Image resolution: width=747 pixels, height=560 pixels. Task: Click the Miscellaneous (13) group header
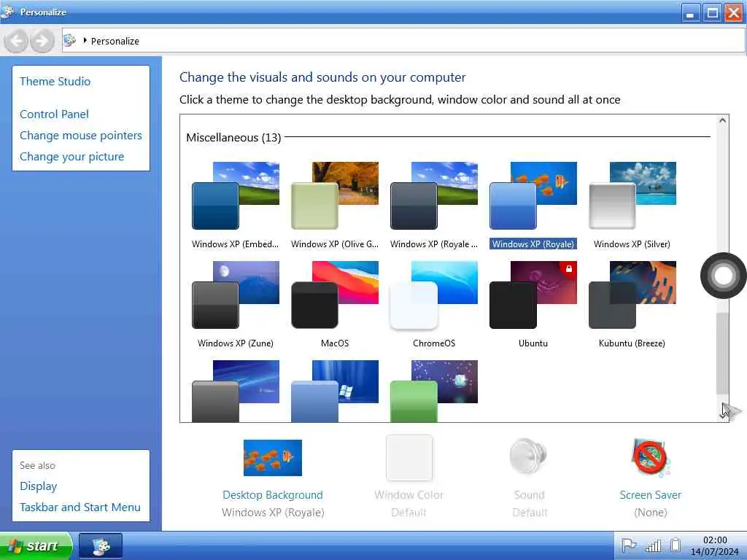pos(233,138)
